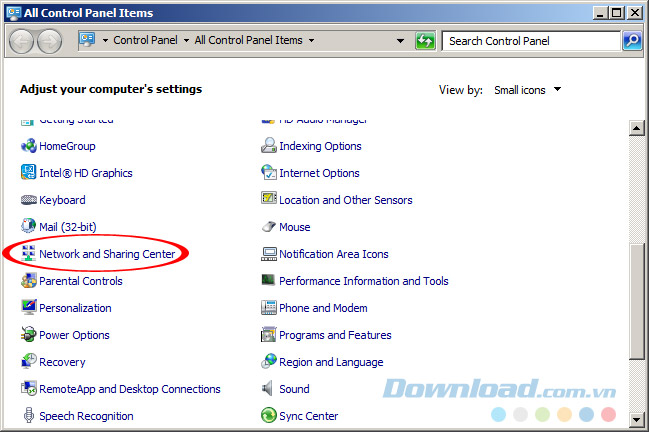Image resolution: width=649 pixels, height=432 pixels.
Task: Open the Recovery link
Action: point(62,362)
